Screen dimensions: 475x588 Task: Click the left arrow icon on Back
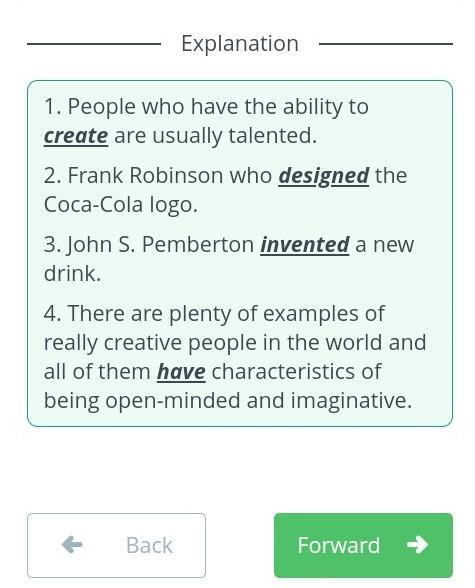[72, 544]
